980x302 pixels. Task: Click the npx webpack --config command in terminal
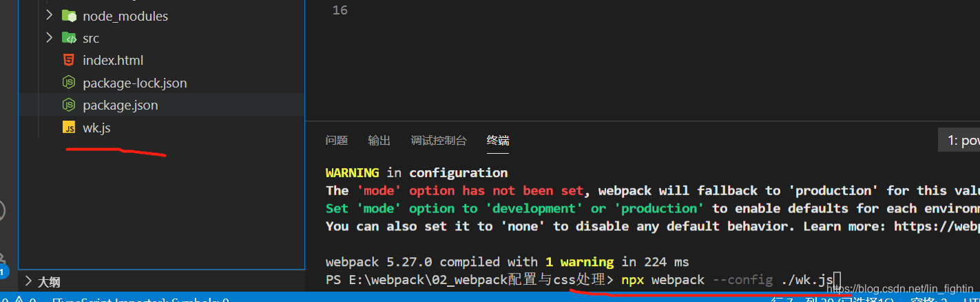pyautogui.click(x=728, y=280)
